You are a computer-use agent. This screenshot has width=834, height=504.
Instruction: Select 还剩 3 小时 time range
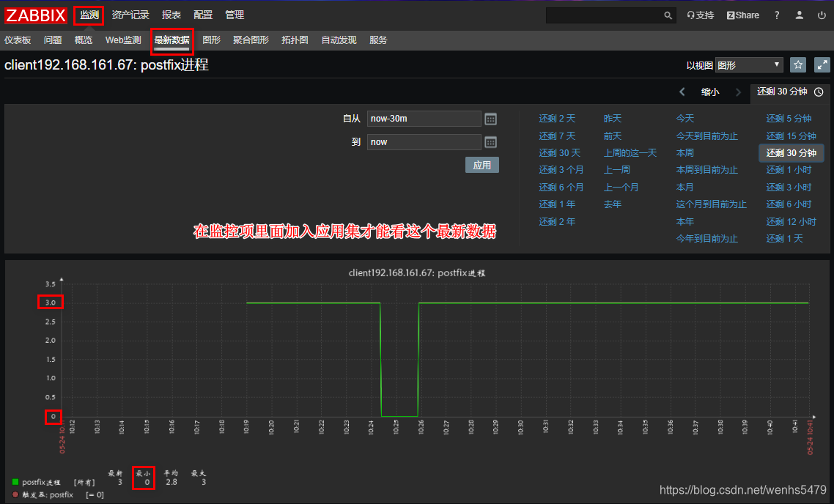(x=789, y=187)
